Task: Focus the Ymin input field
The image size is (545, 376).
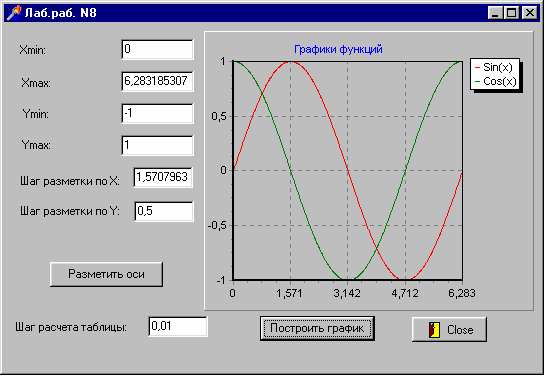Action: (157, 113)
